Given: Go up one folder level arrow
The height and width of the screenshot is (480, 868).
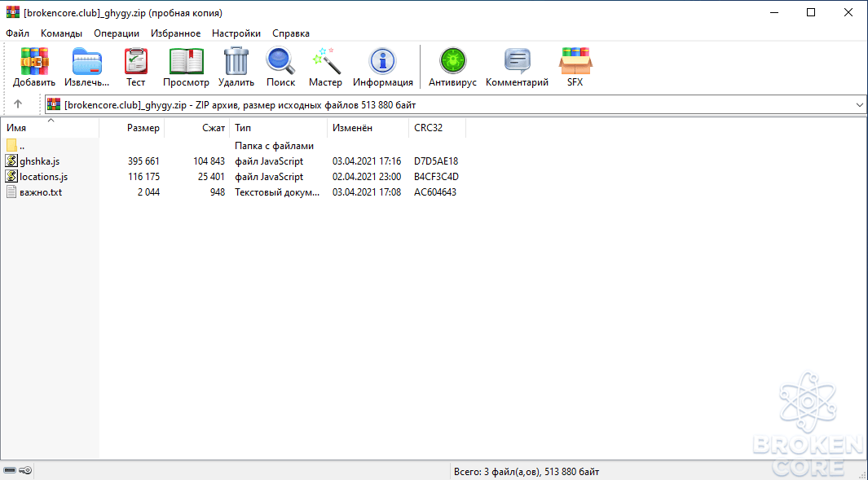Looking at the screenshot, I should tap(18, 104).
